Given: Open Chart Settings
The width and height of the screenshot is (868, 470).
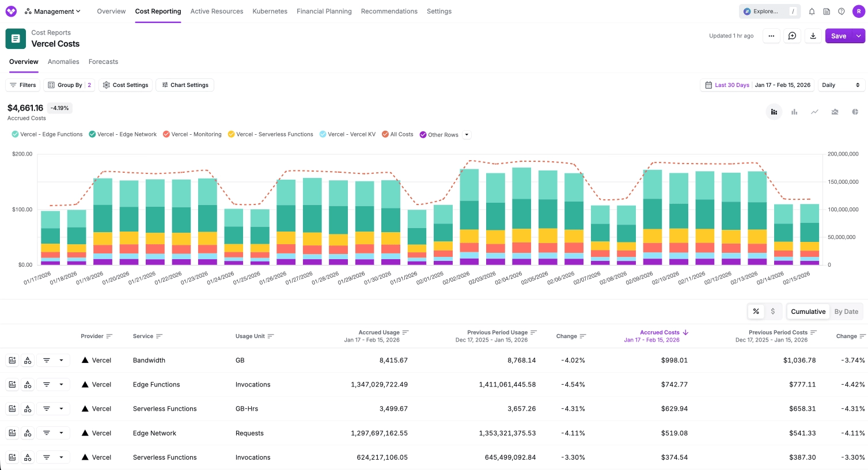Looking at the screenshot, I should click(185, 85).
